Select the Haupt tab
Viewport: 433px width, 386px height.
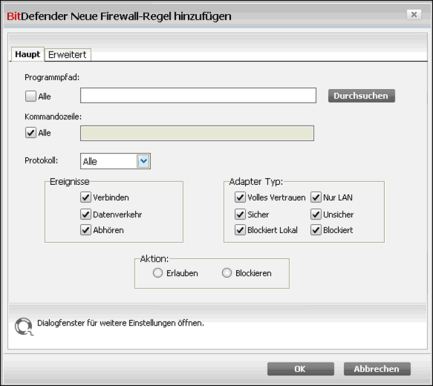click(x=27, y=54)
